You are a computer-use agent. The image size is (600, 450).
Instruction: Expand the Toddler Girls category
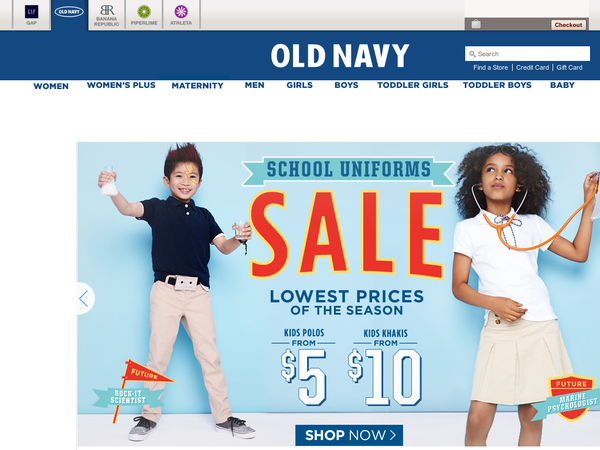[413, 85]
